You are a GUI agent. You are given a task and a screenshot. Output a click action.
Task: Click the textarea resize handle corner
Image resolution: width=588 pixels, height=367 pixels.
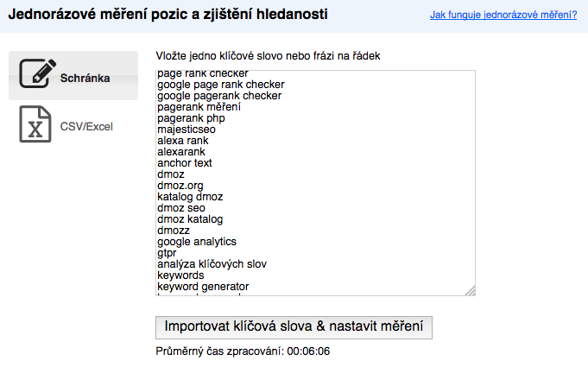click(x=471, y=290)
